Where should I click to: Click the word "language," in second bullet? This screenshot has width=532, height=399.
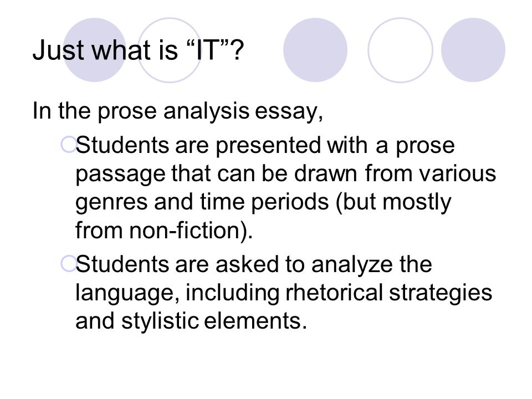(127, 294)
